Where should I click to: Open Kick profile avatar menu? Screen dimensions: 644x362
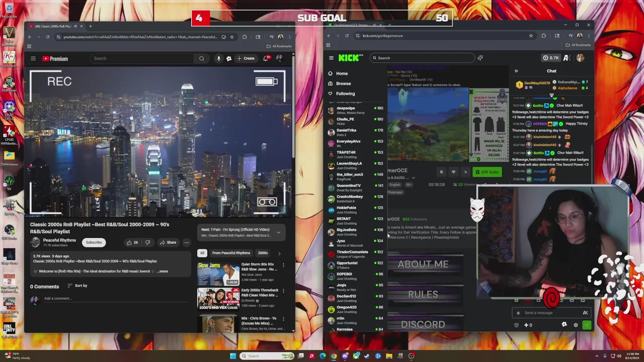[x=580, y=58]
